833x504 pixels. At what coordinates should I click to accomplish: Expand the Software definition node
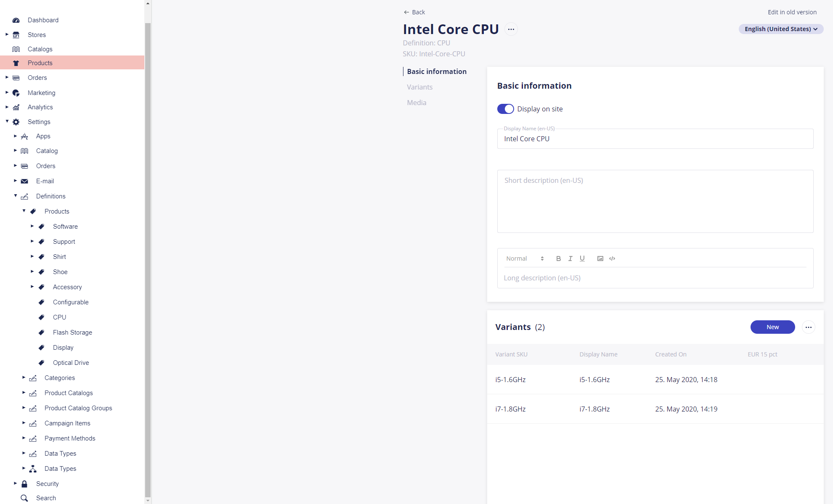click(32, 226)
